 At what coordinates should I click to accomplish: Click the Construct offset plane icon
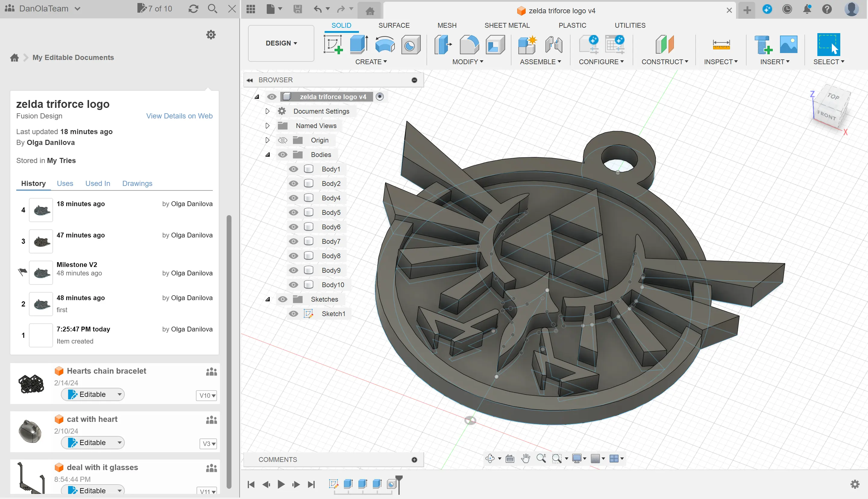coord(665,45)
